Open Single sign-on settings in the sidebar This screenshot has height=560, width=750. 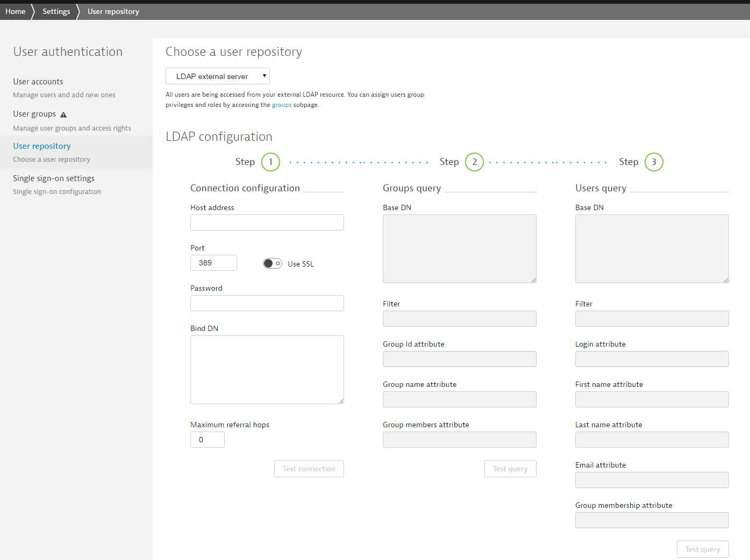pyautogui.click(x=54, y=178)
